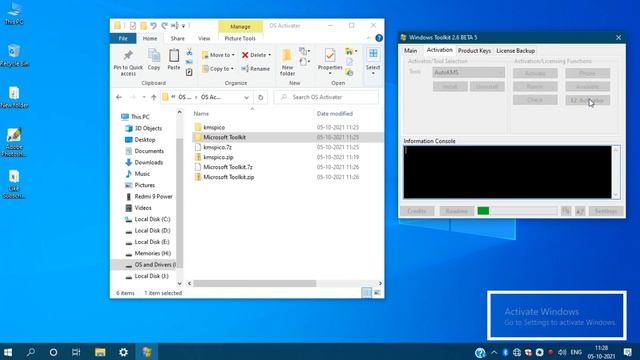Switch to License Backup tab
The width and height of the screenshot is (640, 360).
516,51
